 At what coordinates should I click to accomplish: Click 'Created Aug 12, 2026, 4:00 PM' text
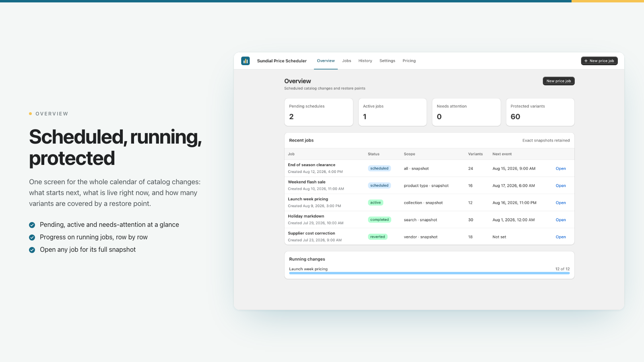(315, 172)
